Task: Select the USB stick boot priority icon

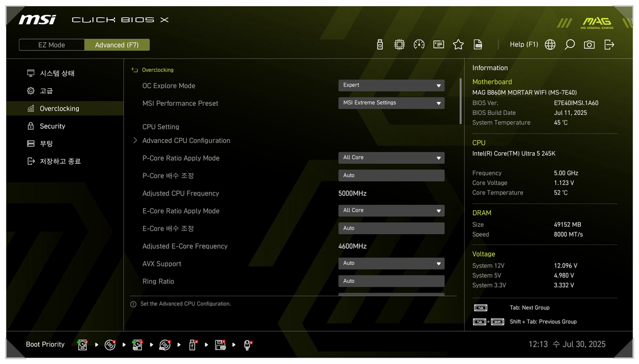Action: click(x=192, y=345)
